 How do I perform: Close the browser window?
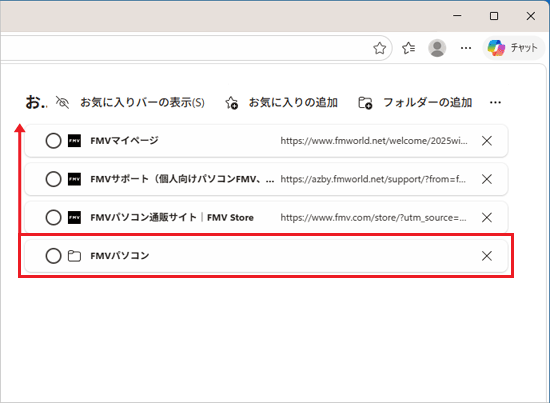[531, 16]
